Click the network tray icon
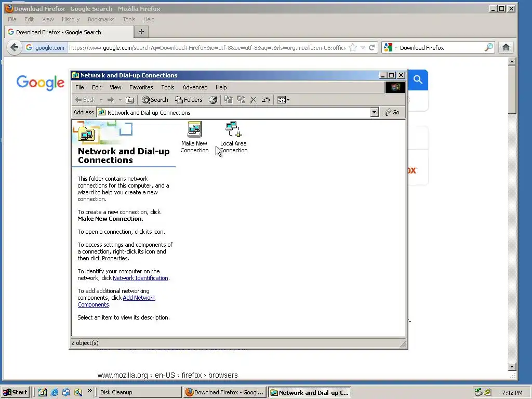Screen dimensions: 532x399 click(x=478, y=392)
